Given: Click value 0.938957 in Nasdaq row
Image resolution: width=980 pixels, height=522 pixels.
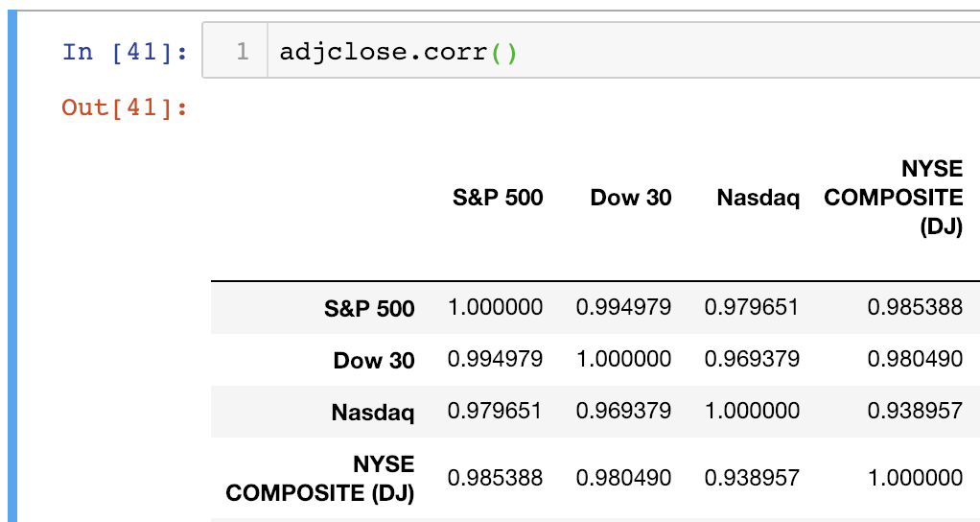Looking at the screenshot, I should point(915,411).
